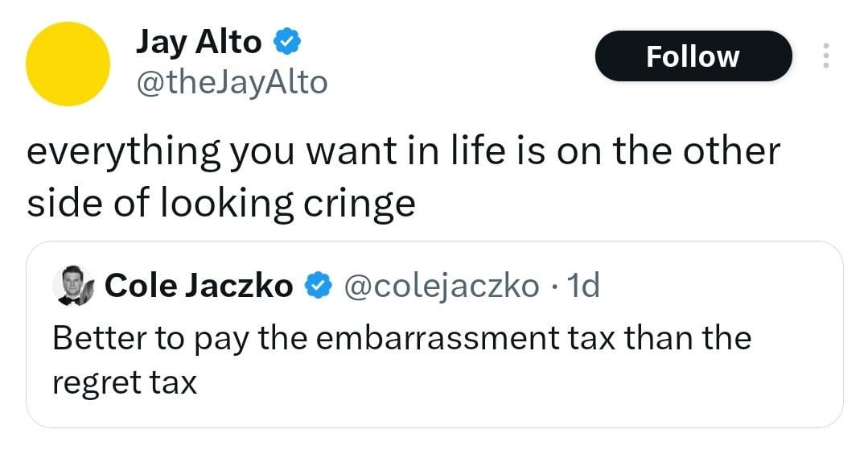
Task: Click the 'side of looking cringe' line
Action: tap(221, 204)
